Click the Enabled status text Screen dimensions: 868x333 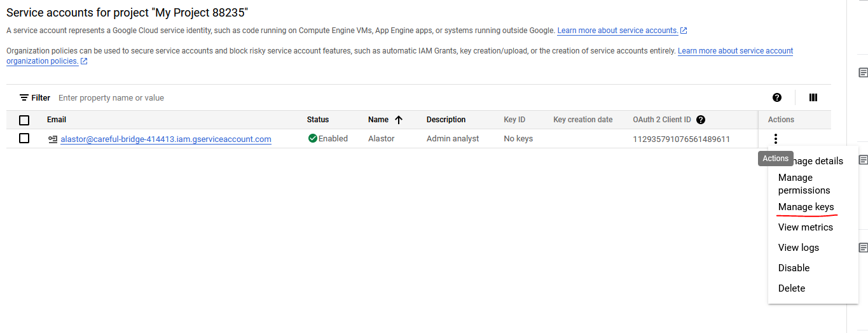coord(333,138)
